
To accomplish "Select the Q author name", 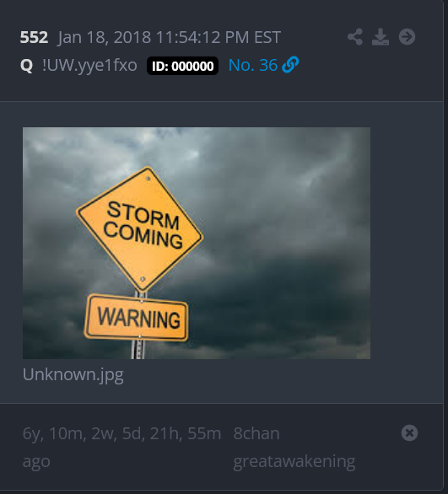I will point(26,66).
